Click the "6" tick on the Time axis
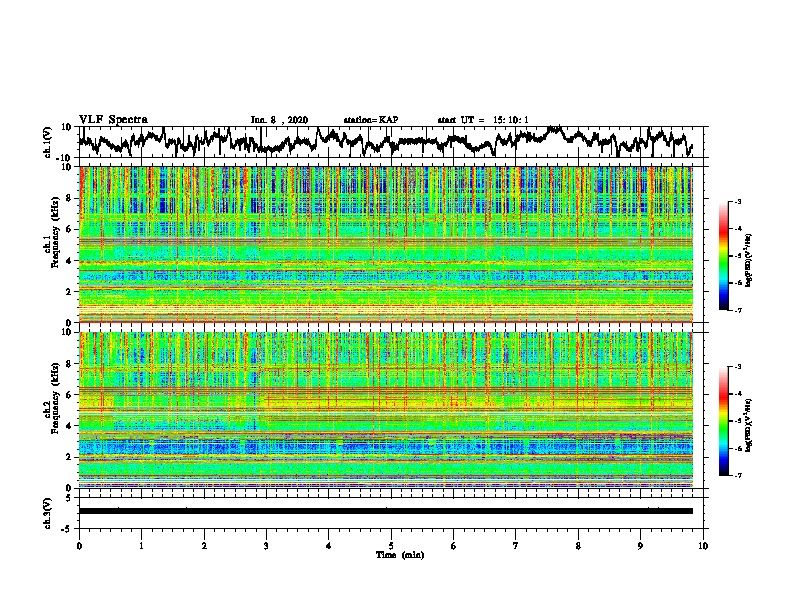This screenshot has width=792, height=612. [x=454, y=546]
